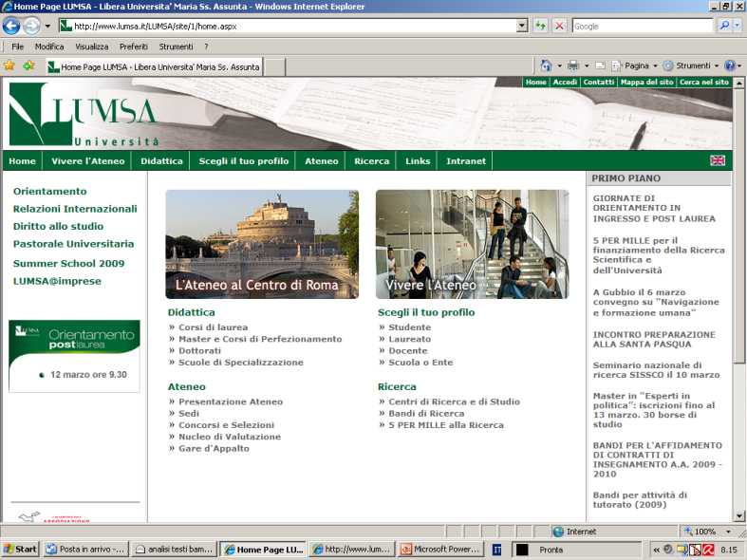Click the red Stop loading icon
This screenshot has width=747, height=560.
559,26
